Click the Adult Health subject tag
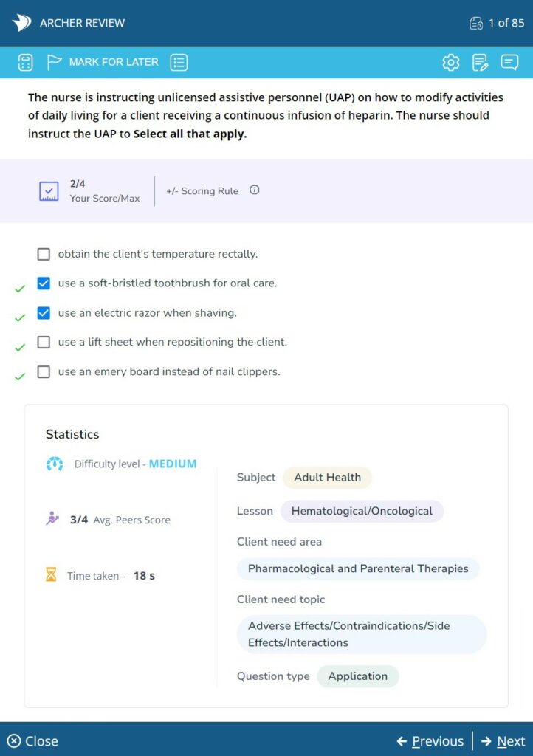 (x=327, y=478)
